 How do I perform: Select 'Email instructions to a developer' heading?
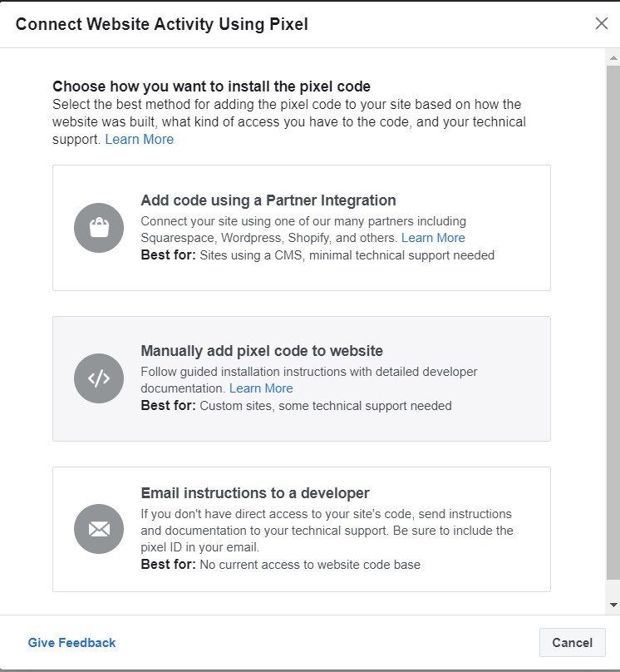tap(255, 493)
